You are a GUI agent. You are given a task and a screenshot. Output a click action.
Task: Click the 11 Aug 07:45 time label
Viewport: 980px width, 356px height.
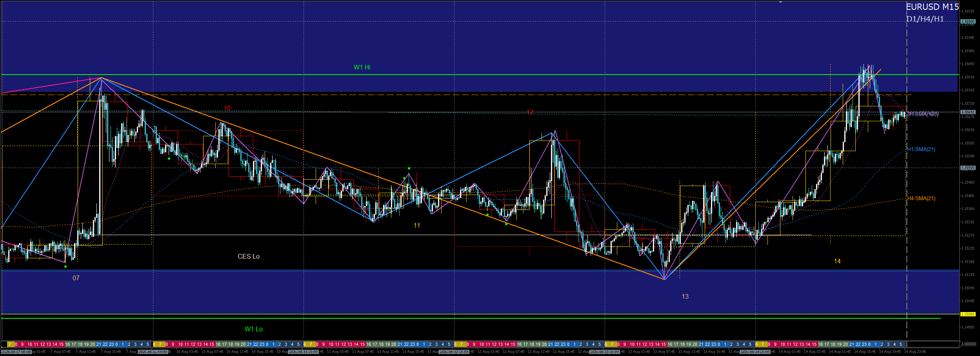(x=363, y=352)
